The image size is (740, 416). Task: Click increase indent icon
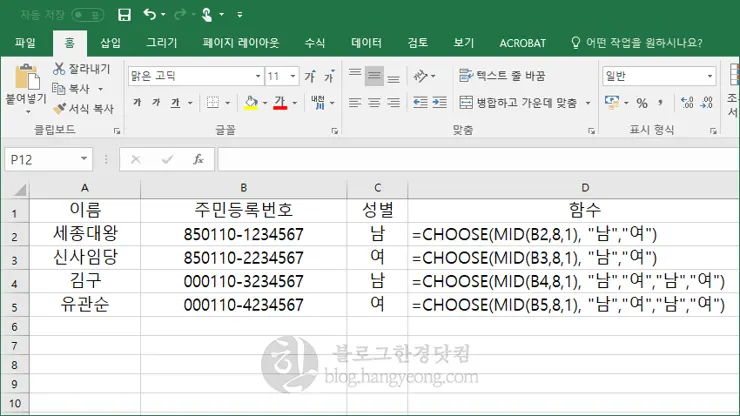(x=439, y=102)
